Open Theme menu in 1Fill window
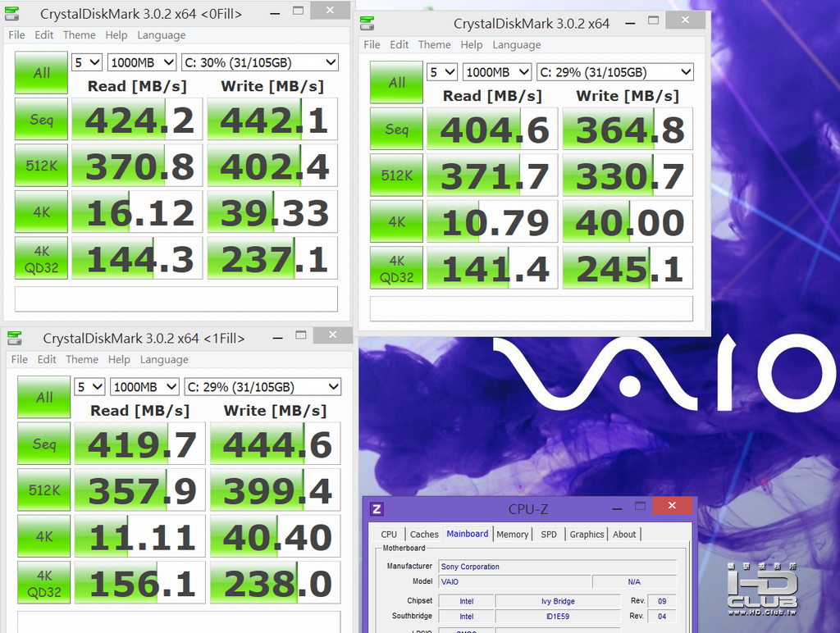Viewport: 840px width, 633px height. pyautogui.click(x=82, y=359)
